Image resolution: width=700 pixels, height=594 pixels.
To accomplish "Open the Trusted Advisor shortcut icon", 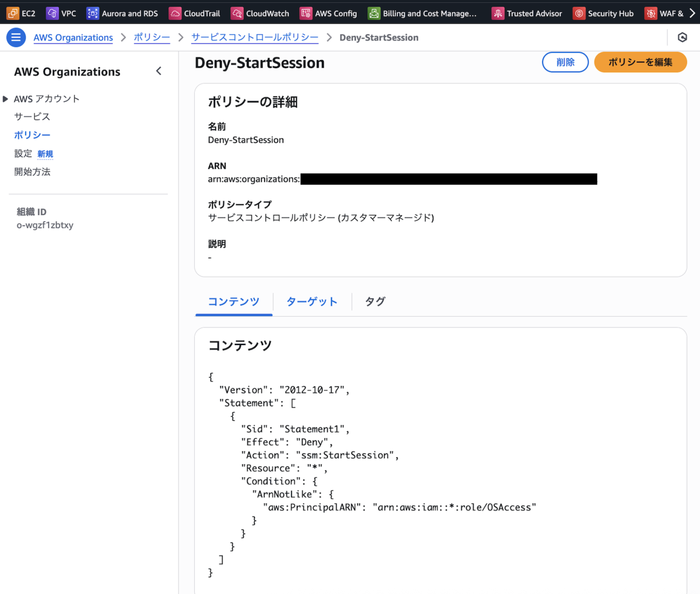I will pyautogui.click(x=498, y=13).
